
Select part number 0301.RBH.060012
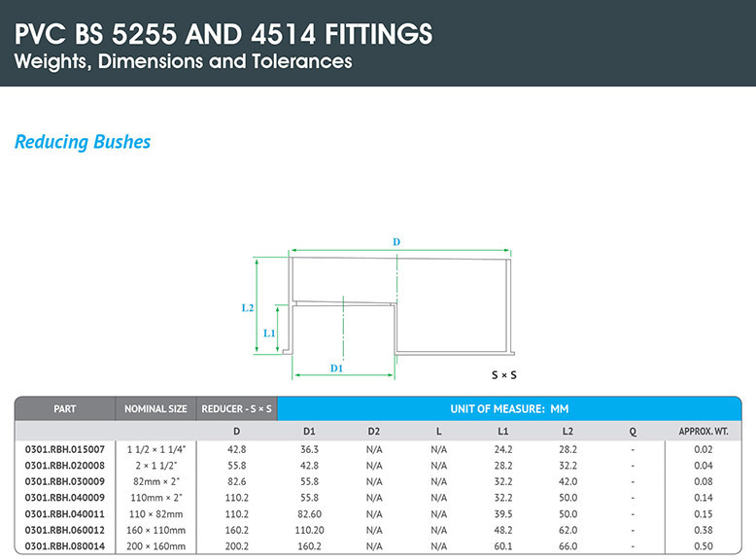point(64,530)
